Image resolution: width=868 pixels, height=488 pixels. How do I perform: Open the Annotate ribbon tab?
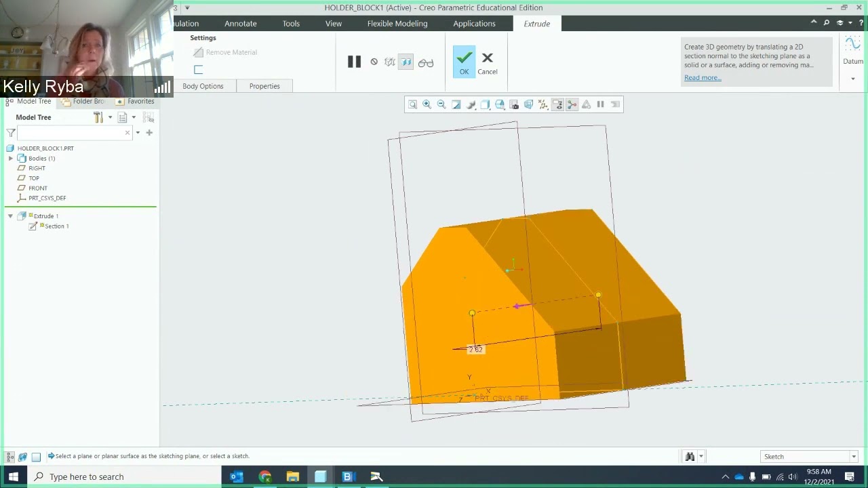tap(241, 24)
